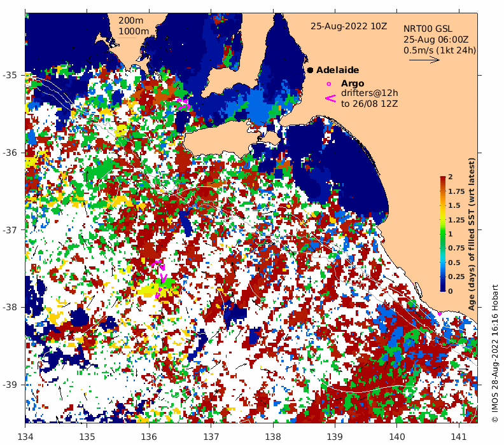Click the 0.5m/s velocity scale arrow
The image size is (504, 445).
point(424,60)
